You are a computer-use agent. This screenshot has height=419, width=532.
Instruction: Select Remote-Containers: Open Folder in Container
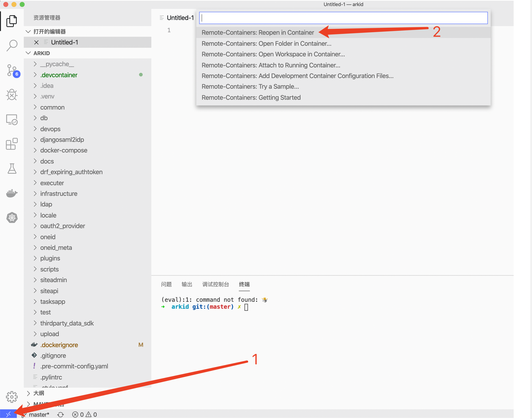tap(343, 44)
